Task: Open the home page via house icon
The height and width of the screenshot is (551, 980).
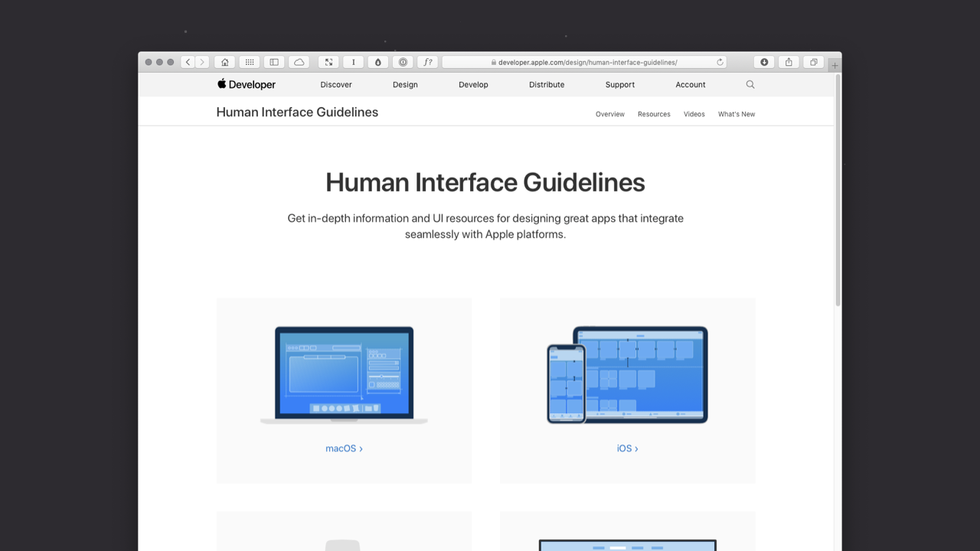Action: click(x=224, y=62)
